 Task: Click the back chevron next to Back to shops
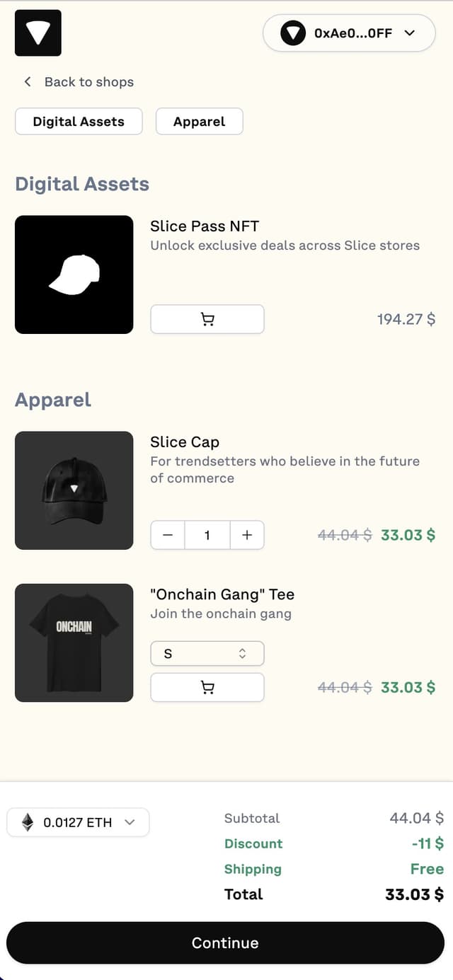click(27, 82)
